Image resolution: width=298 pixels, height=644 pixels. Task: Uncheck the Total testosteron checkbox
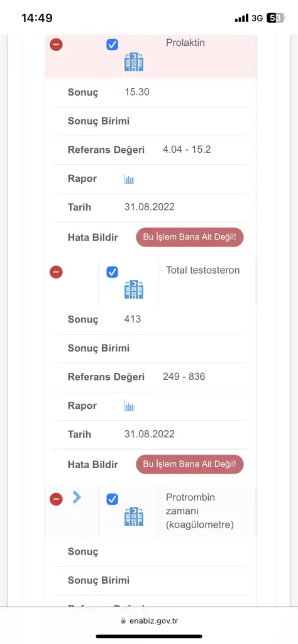pyautogui.click(x=112, y=272)
